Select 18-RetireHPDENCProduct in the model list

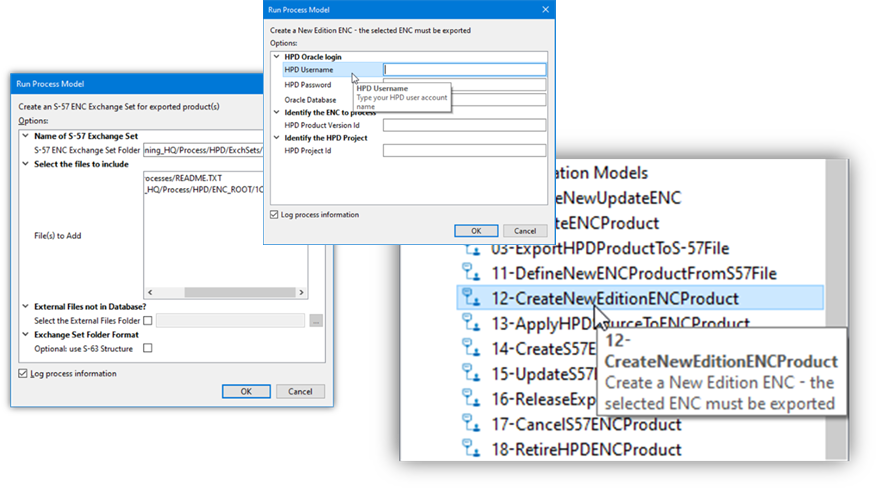[586, 449]
